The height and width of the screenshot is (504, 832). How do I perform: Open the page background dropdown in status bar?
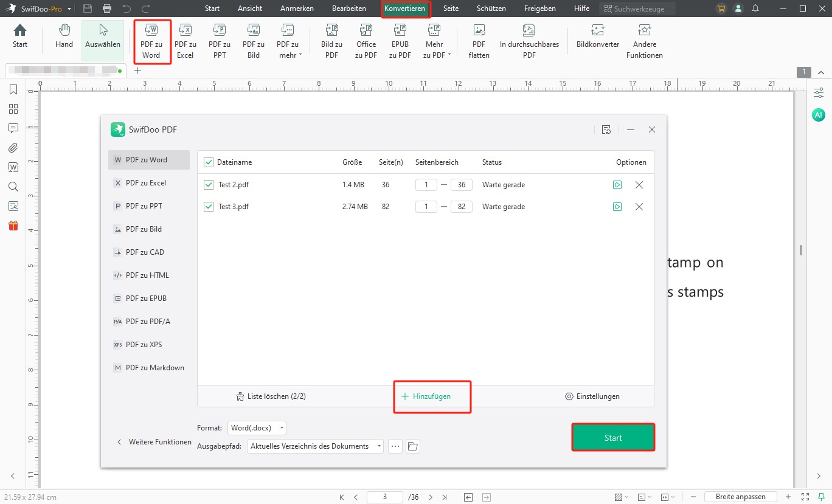(621, 497)
